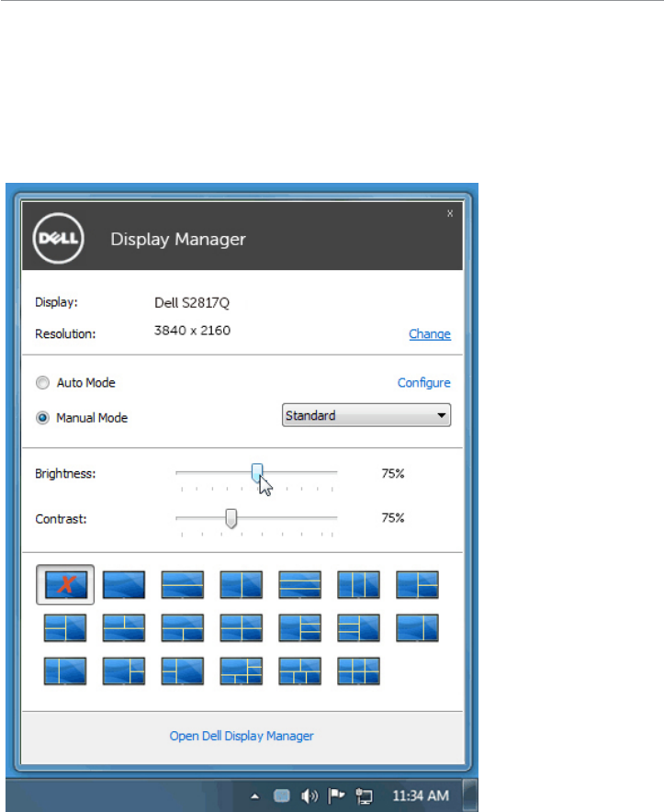Pick layout with three left stacked and right pane
This screenshot has width=664, height=812.
click(358, 627)
